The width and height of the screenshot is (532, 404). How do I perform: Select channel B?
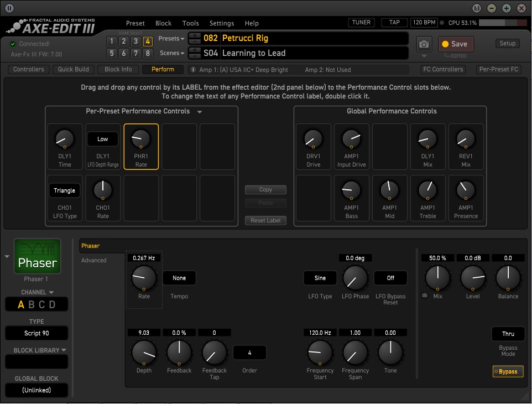click(x=31, y=304)
